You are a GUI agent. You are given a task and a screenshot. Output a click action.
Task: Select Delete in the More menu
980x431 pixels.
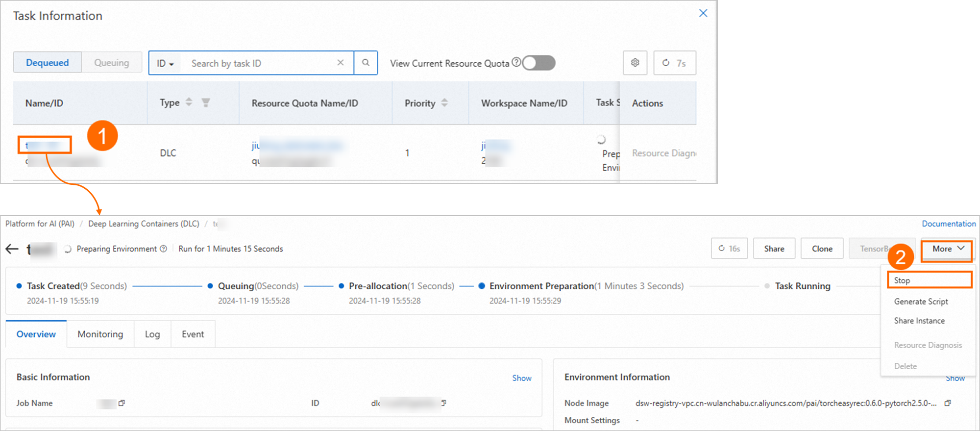(x=906, y=366)
